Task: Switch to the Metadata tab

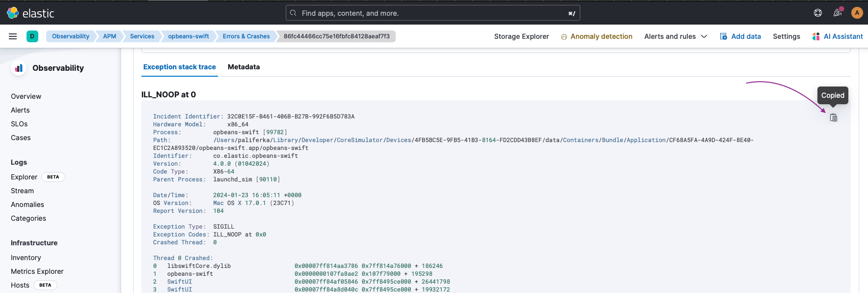Action: (x=244, y=67)
